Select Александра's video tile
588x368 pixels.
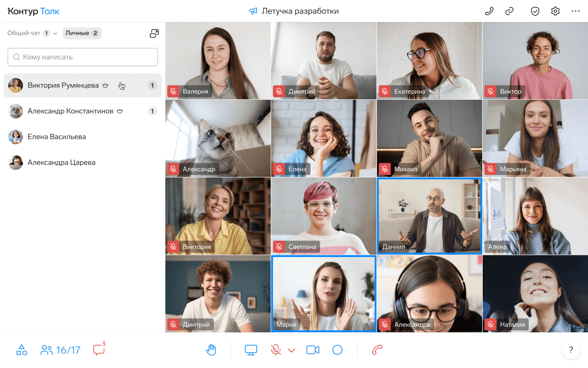(430, 294)
